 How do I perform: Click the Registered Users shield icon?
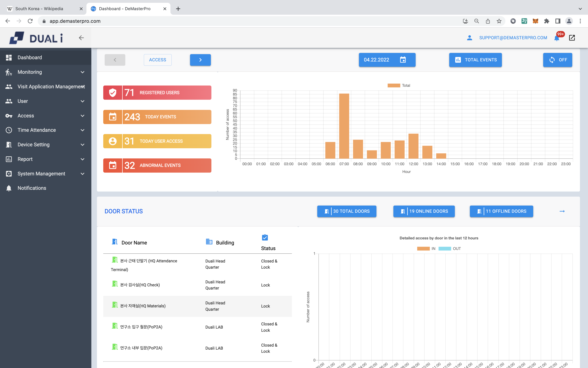coord(113,93)
